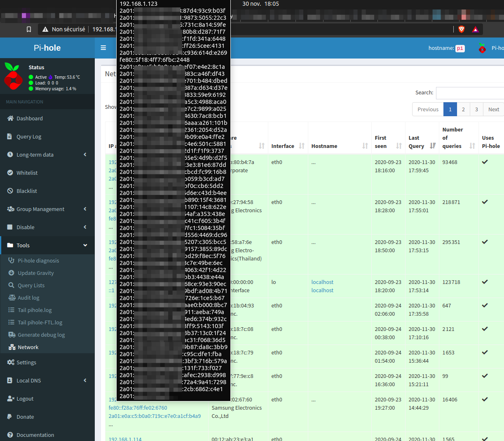The image size is (504, 441).
Task: Toggle the sidebar with the hamburger icon
Action: (x=103, y=48)
